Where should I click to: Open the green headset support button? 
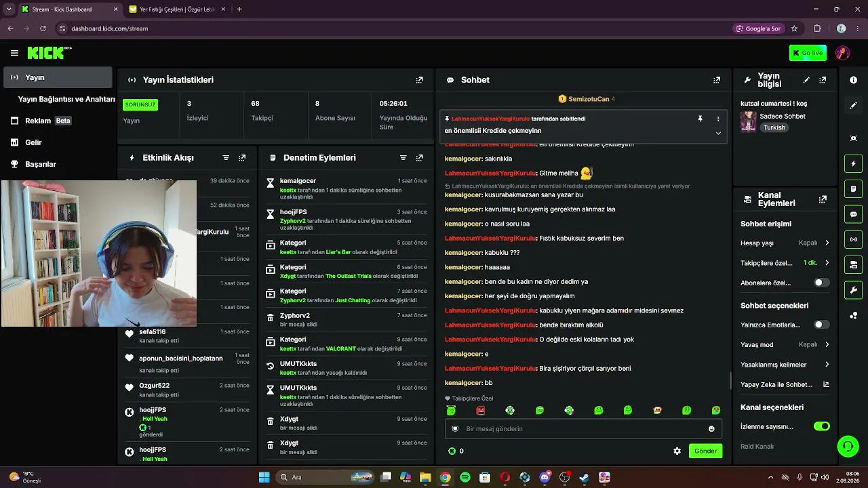[848, 446]
